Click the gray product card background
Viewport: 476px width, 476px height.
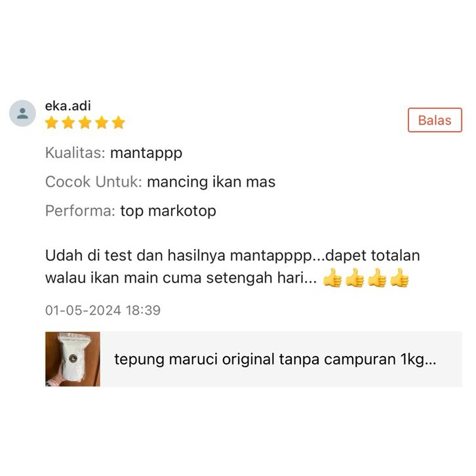pos(254,359)
